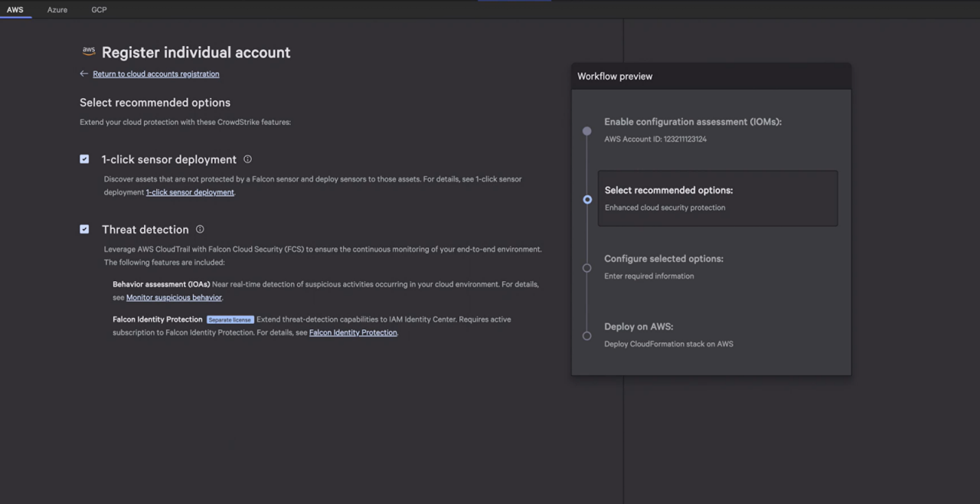
Task: Open the Falcon Identity Protection link
Action: (x=353, y=332)
